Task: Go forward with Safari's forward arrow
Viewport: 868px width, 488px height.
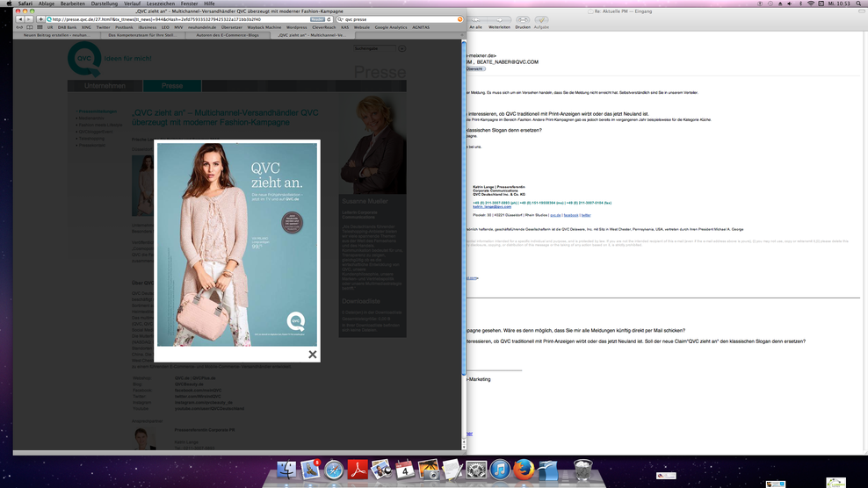Action: coord(29,19)
